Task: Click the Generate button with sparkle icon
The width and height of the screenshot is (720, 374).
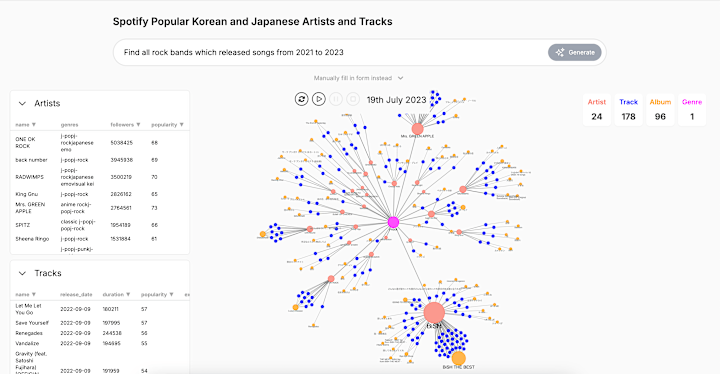Action: coord(574,52)
